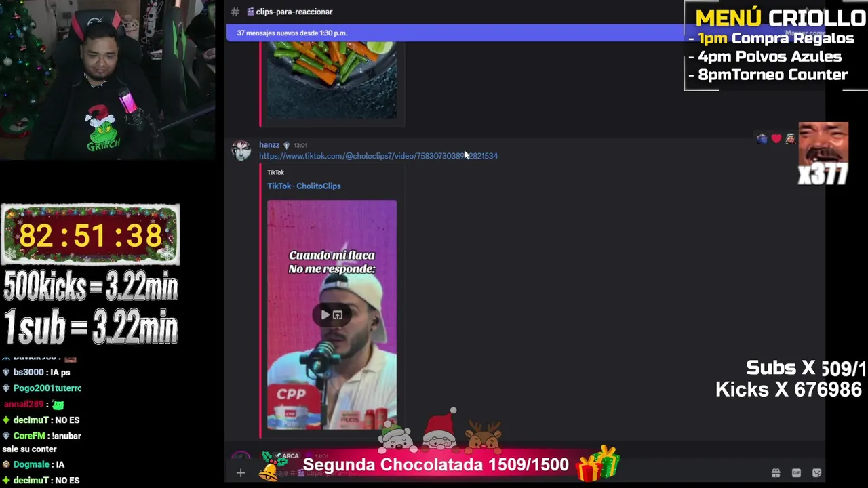Add the red heart quick reaction
This screenshot has width=868, height=488.
pyautogui.click(x=776, y=138)
